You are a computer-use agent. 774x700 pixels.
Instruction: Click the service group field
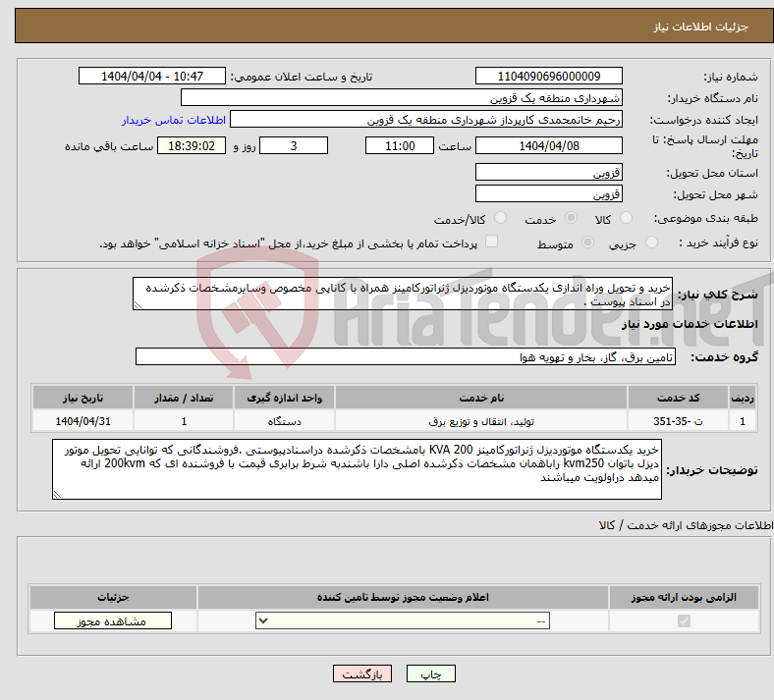coord(406,356)
